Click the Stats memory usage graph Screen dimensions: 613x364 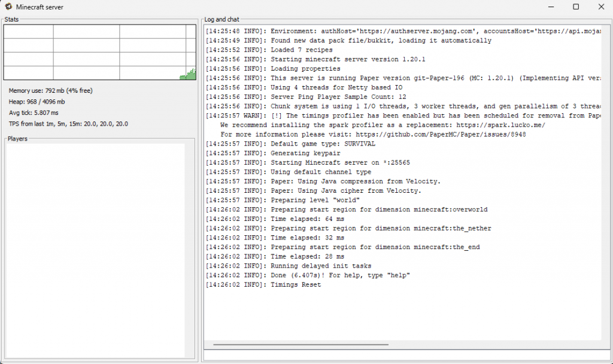click(100, 53)
